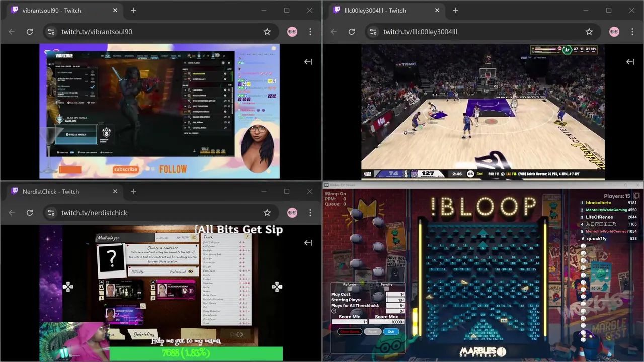View site information for twitch.tv/lllc00ley3004lll
The width and height of the screenshot is (644, 362).
(373, 32)
